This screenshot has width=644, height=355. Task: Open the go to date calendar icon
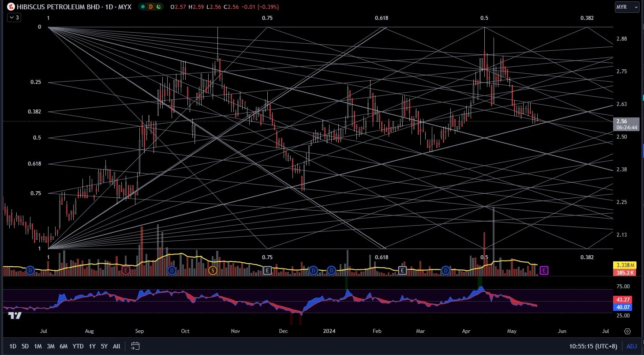pos(135,346)
